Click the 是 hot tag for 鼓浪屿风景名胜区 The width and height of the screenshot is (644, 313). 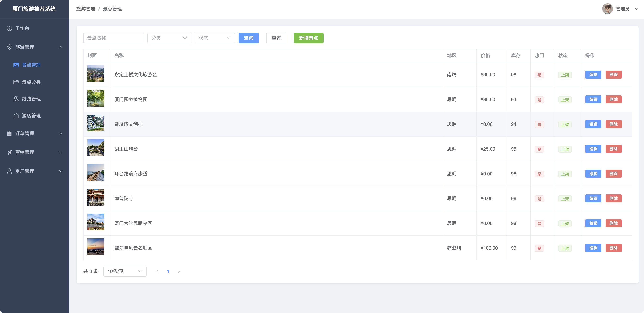[x=539, y=248]
